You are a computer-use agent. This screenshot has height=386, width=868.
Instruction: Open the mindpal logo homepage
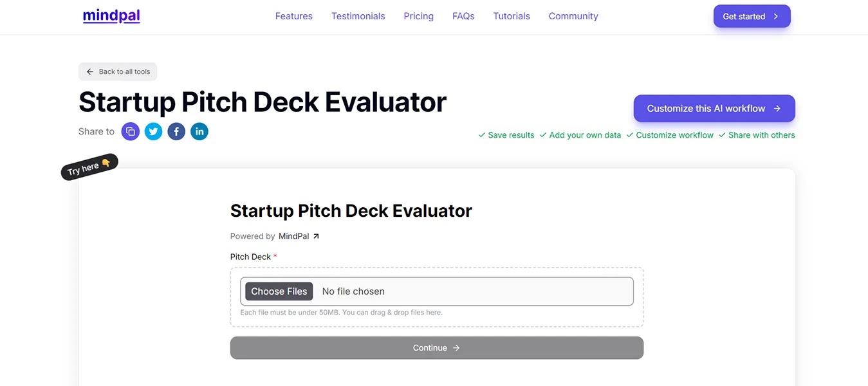(x=111, y=15)
